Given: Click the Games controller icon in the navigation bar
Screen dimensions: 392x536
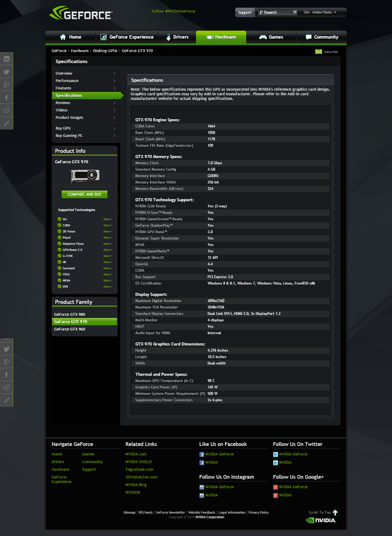Looking at the screenshot, I should pos(263,37).
